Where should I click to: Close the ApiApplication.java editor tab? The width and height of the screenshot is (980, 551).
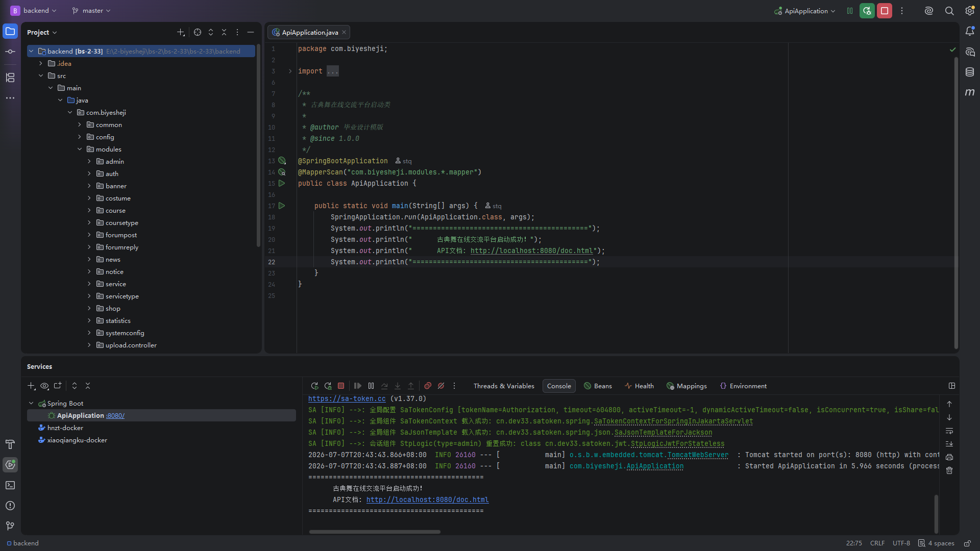coord(344,32)
